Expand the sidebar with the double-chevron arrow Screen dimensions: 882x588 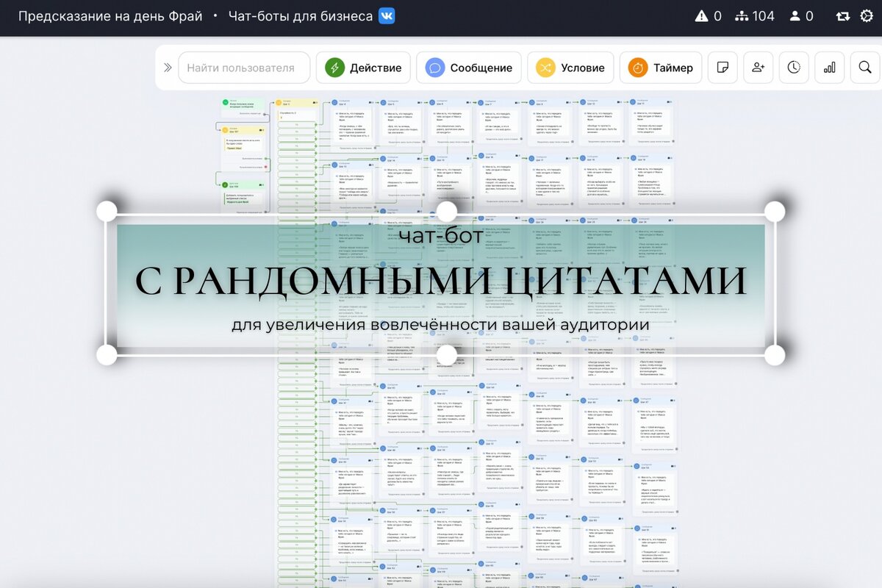point(168,67)
